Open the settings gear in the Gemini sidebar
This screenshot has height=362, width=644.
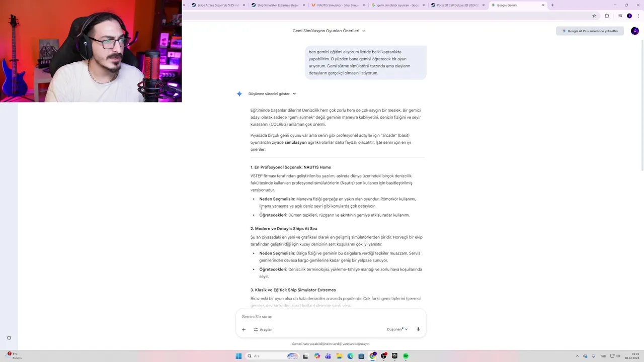[9, 338]
